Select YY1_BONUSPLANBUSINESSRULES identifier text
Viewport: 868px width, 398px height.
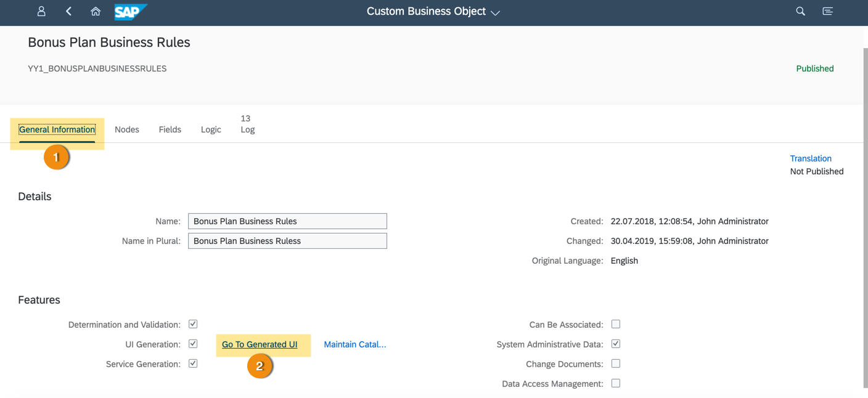[x=97, y=68]
